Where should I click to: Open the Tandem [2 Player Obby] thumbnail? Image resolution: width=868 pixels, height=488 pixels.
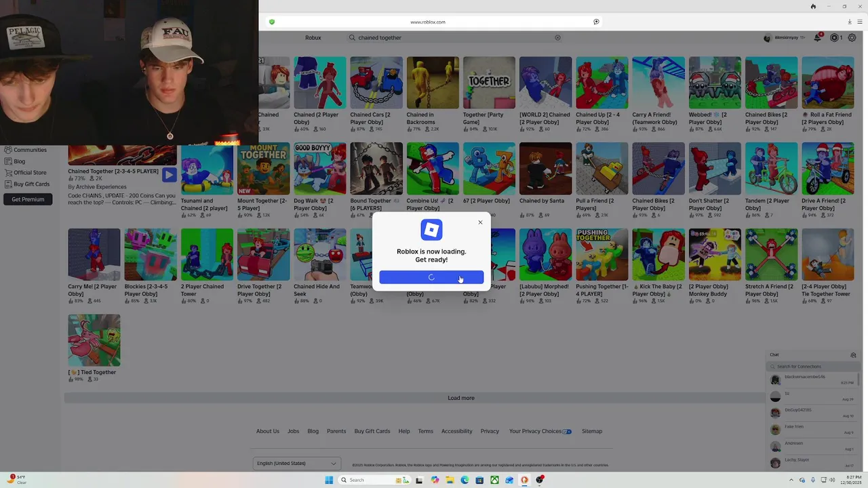tap(772, 169)
